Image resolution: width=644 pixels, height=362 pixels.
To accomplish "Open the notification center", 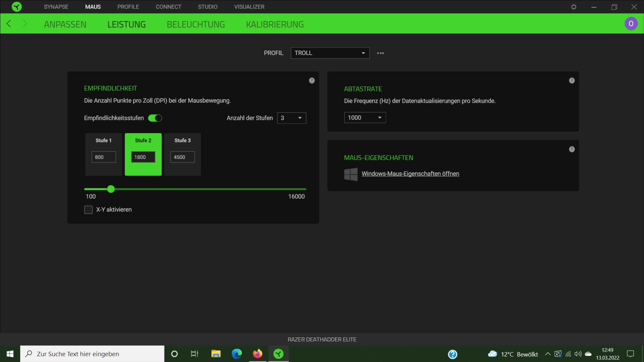I will [x=630, y=354].
